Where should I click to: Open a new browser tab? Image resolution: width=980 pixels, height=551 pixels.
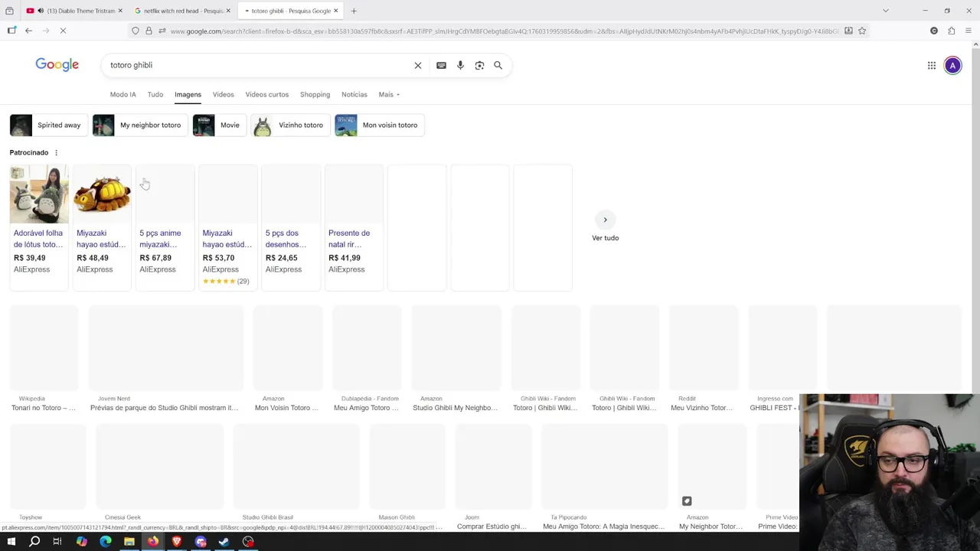click(354, 11)
